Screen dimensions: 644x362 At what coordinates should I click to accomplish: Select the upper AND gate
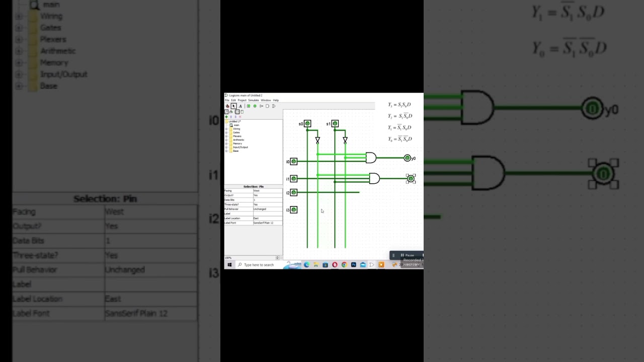[371, 158]
